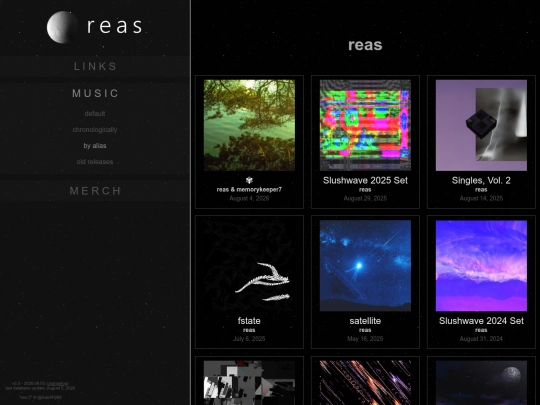
Task: Click the 'May 16, 2025' date
Action: tap(365, 339)
